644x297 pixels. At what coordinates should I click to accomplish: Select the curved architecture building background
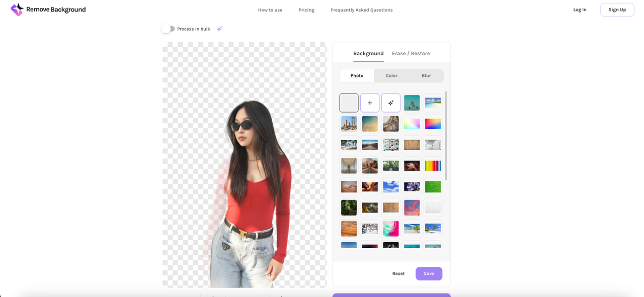(x=391, y=124)
